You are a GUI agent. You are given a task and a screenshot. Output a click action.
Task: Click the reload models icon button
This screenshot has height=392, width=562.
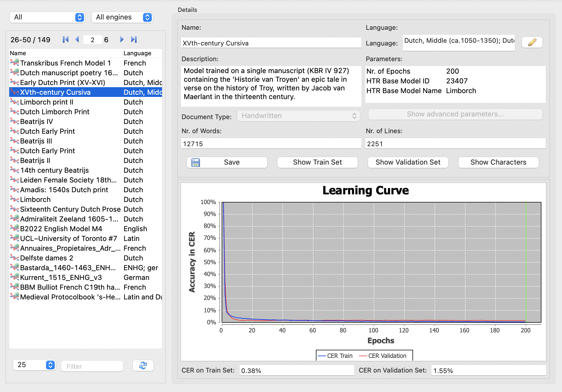pyautogui.click(x=143, y=366)
